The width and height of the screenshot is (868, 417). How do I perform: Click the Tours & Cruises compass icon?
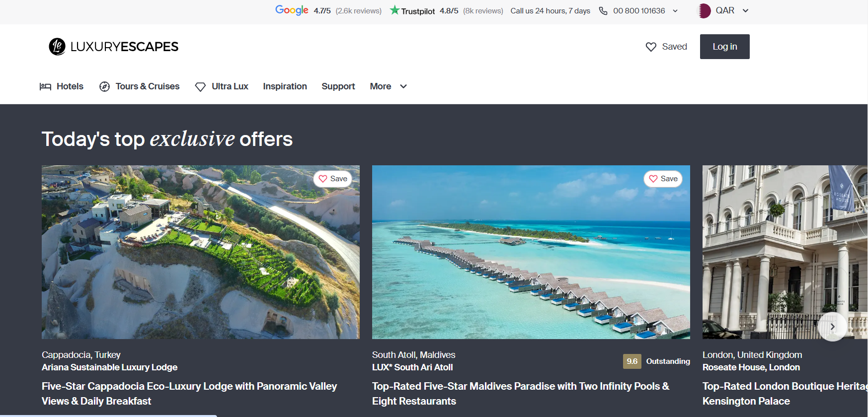coord(104,86)
